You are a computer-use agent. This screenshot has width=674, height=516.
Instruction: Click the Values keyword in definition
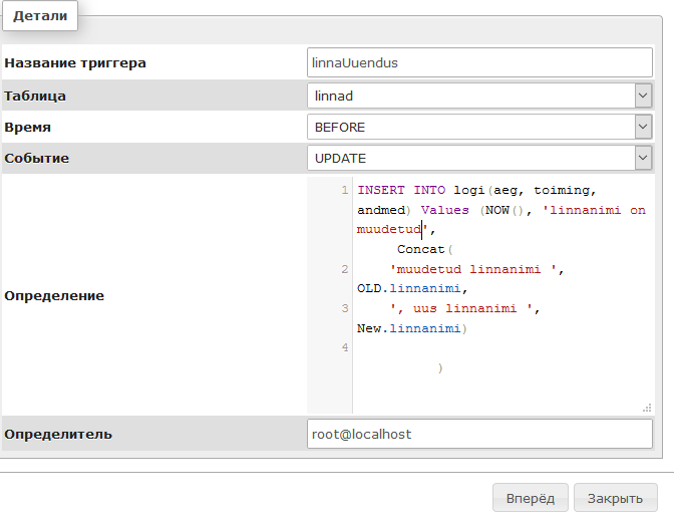pyautogui.click(x=444, y=210)
